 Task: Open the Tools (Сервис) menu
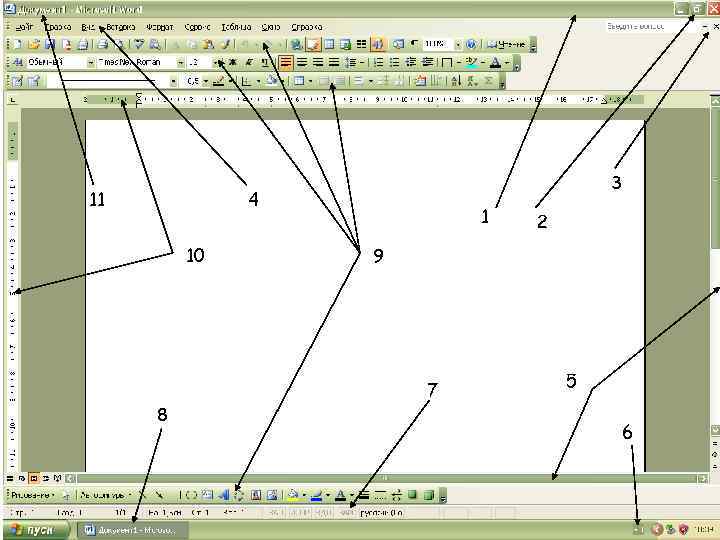197,27
